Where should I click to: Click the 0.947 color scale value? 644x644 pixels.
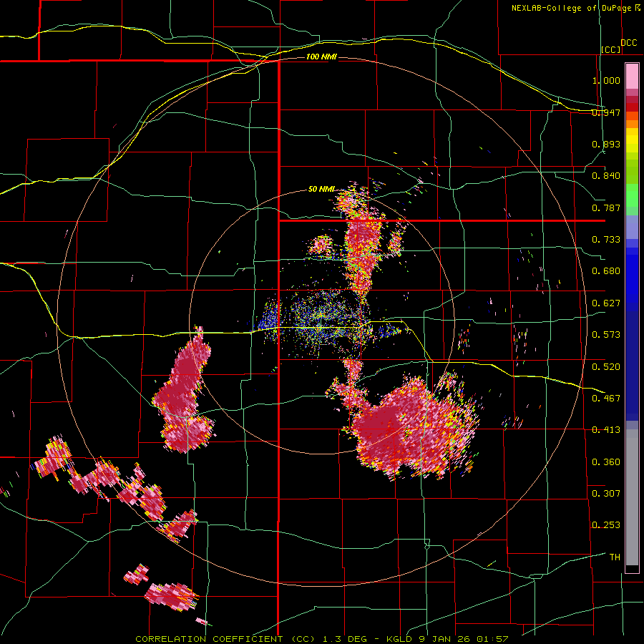pyautogui.click(x=606, y=112)
